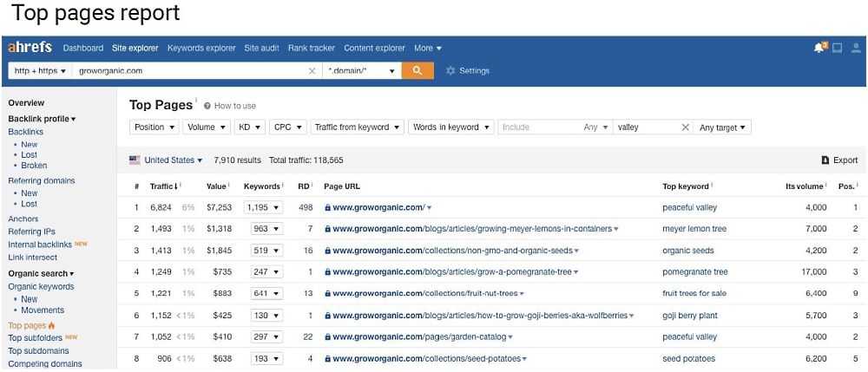The height and width of the screenshot is (372, 868).
Task: Open Movements in sidebar
Action: [43, 310]
